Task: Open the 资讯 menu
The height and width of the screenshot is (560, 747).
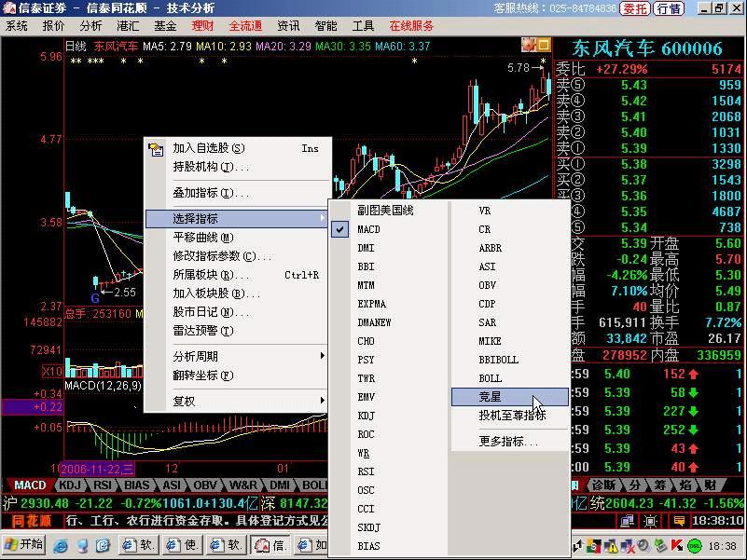Action: [288, 26]
